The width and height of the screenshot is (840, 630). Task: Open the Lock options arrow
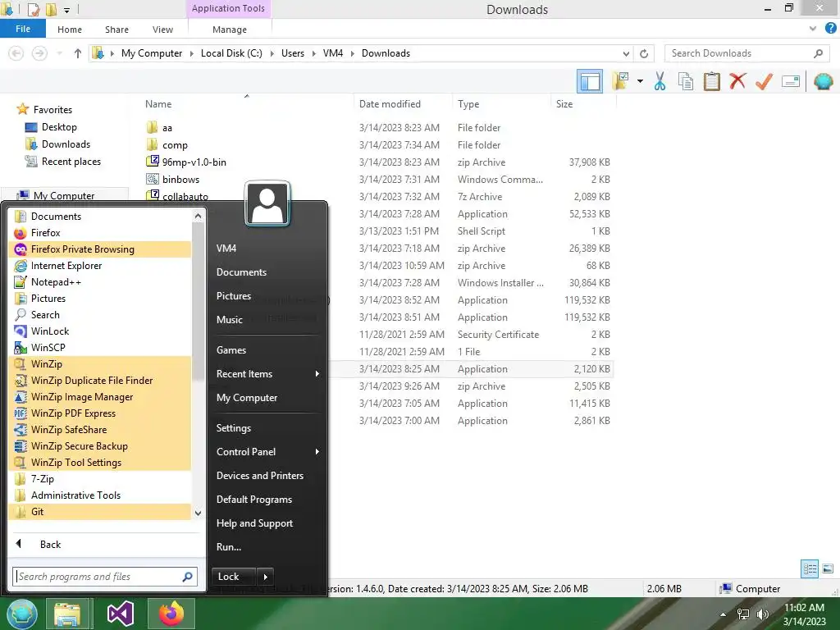click(265, 577)
